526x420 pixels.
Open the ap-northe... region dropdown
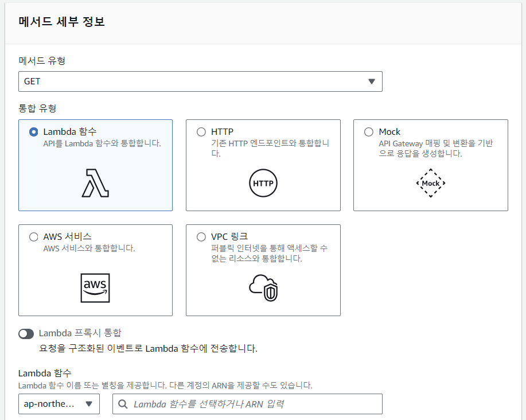[x=59, y=404]
